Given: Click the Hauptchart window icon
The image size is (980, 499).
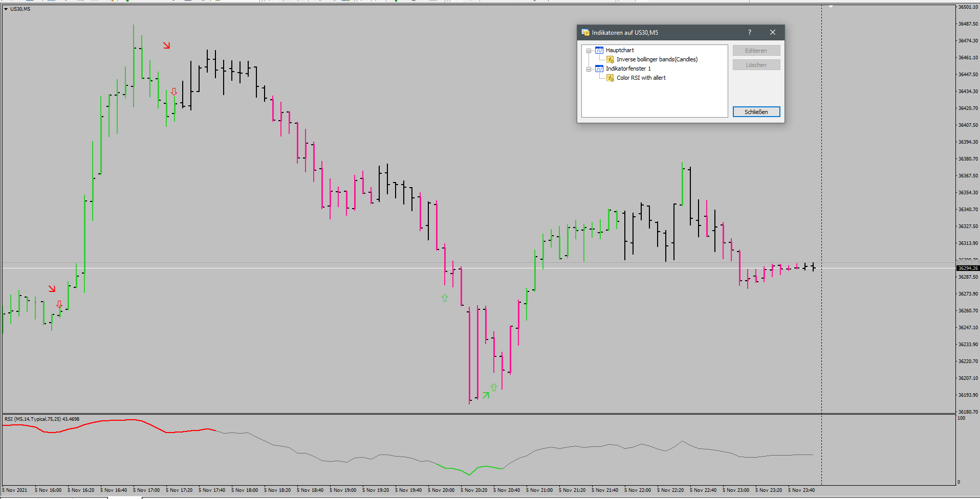Looking at the screenshot, I should tap(599, 50).
